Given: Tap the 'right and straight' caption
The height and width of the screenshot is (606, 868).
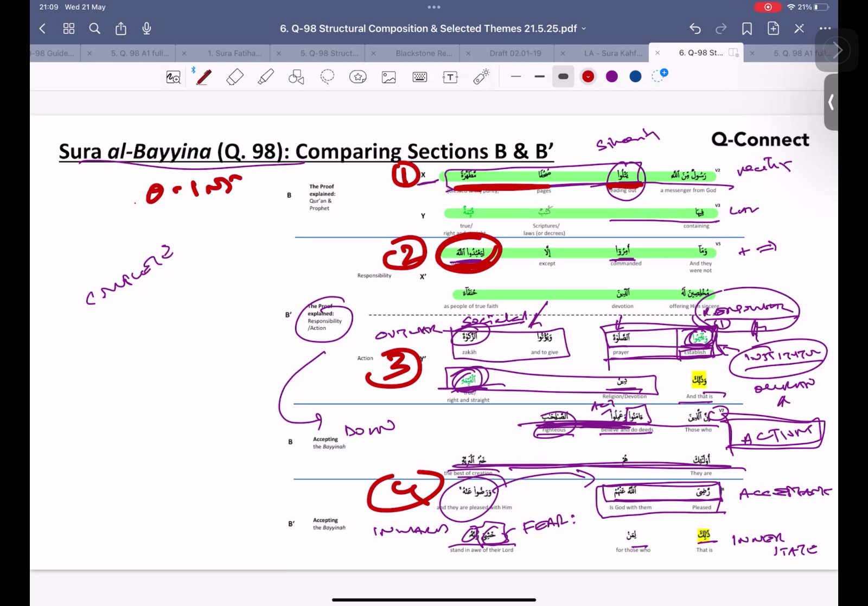Looking at the screenshot, I should [x=468, y=400].
